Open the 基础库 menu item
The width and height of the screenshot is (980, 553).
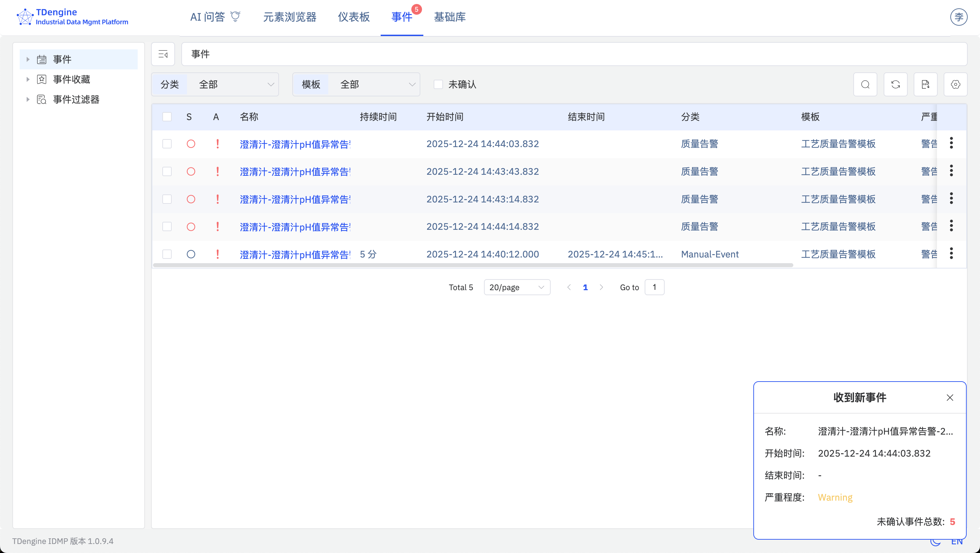[450, 17]
